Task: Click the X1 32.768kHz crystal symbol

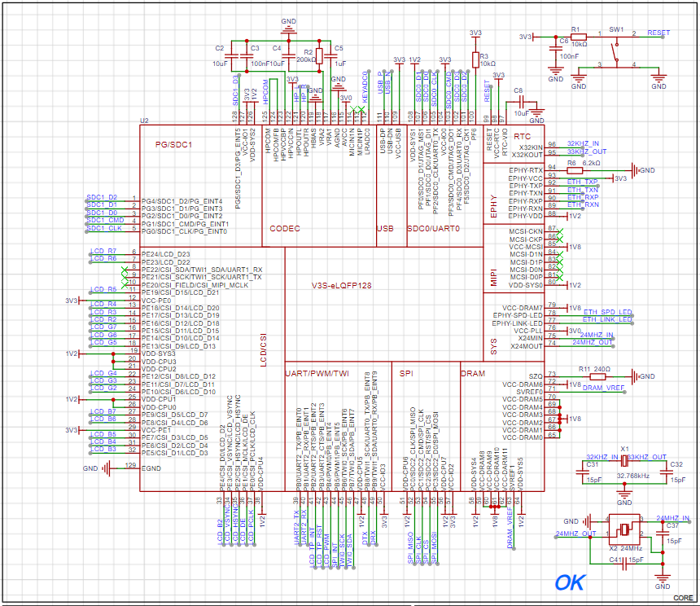Action: click(624, 461)
